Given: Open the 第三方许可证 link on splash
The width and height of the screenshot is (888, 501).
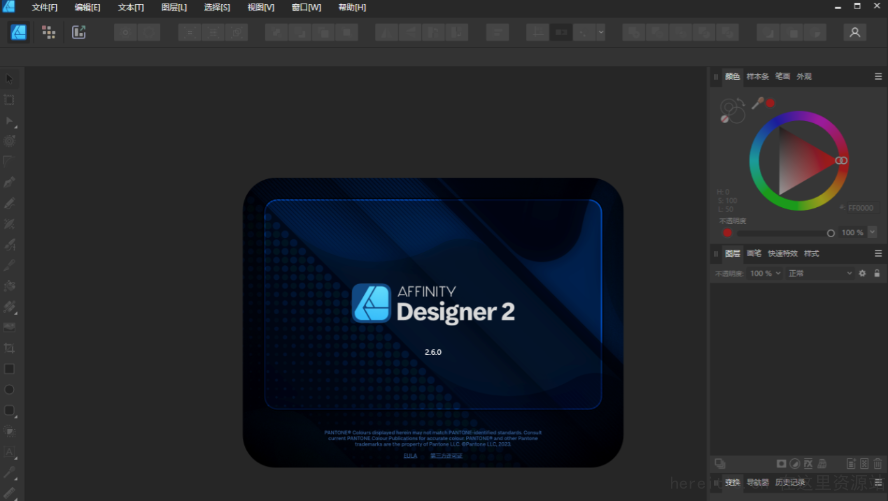Looking at the screenshot, I should coord(446,456).
